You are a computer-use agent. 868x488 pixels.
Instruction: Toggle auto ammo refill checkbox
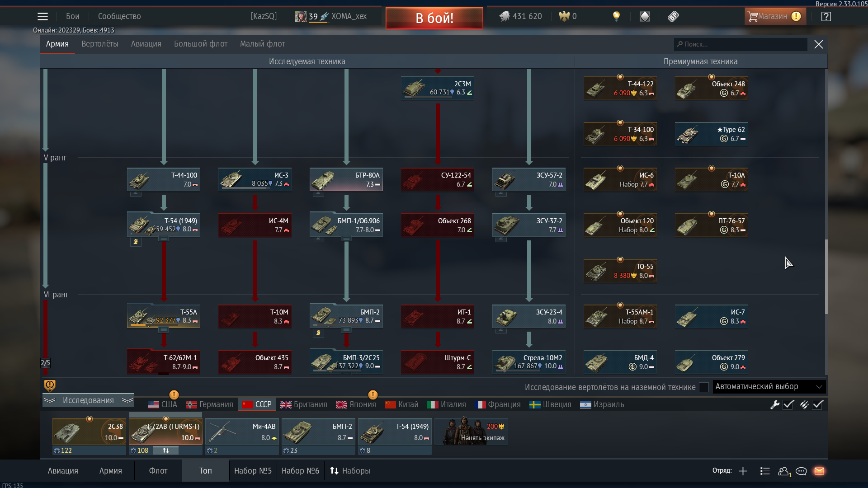click(x=818, y=404)
